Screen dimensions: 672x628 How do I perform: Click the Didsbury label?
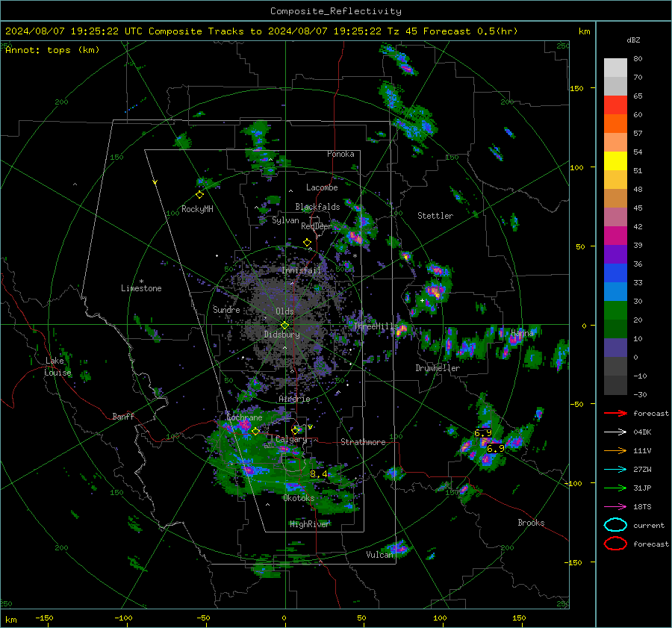point(281,335)
